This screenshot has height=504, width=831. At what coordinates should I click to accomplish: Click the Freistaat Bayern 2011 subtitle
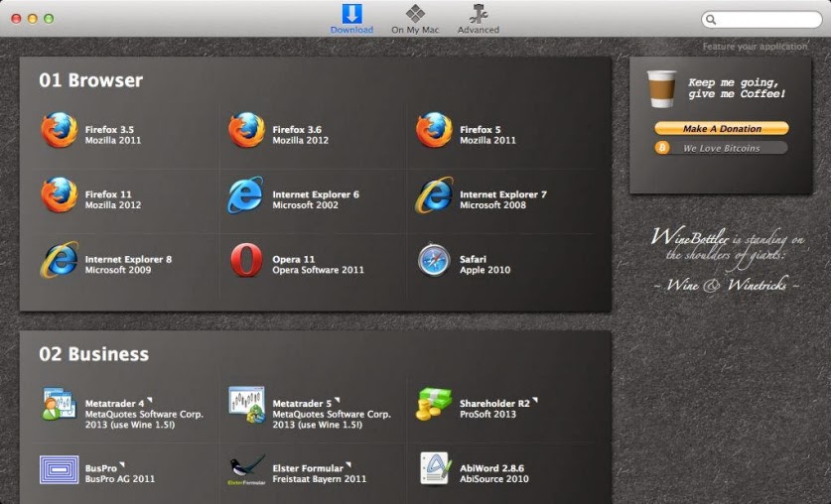[x=320, y=479]
